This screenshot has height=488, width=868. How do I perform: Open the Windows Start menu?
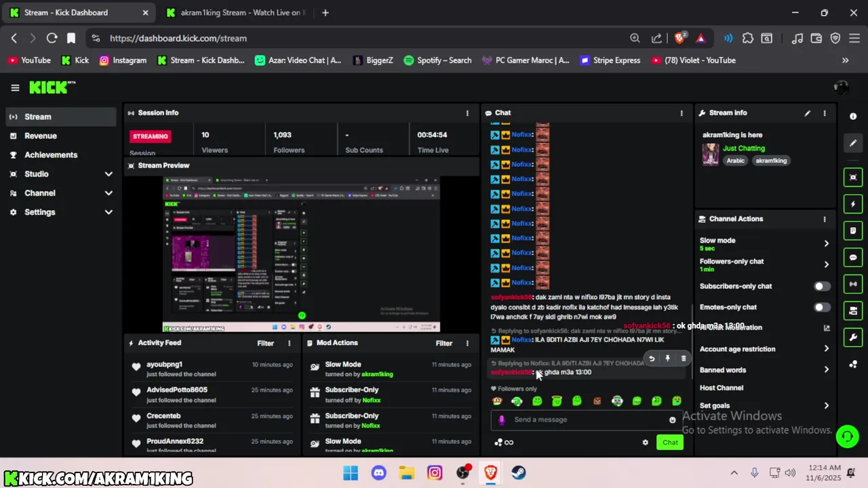click(351, 472)
